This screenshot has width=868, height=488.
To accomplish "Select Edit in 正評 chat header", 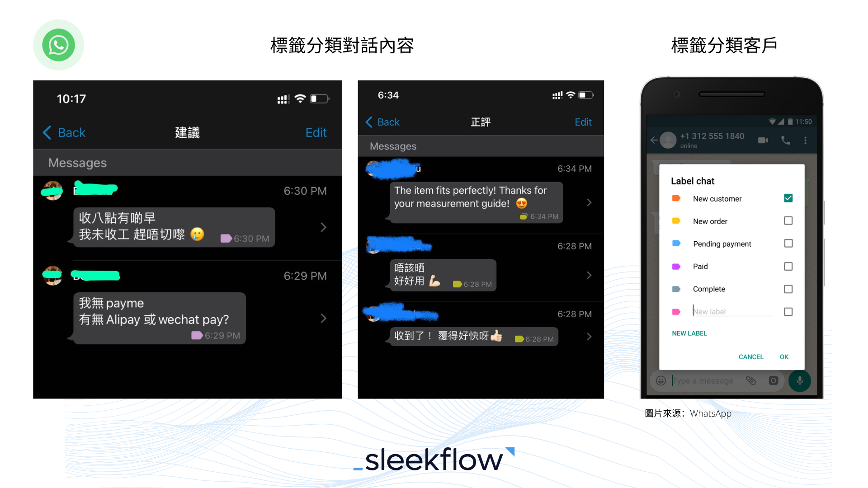I will pos(583,122).
